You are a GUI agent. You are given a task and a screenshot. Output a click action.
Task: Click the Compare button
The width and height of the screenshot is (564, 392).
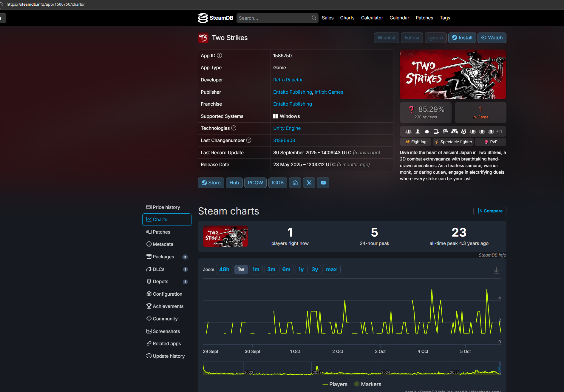490,211
